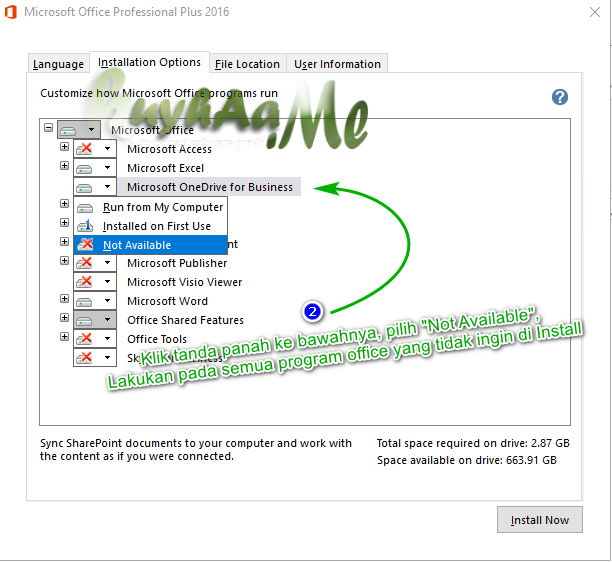Open the Microsoft Office root install dropdown
This screenshot has width=612, height=562.
pyautogui.click(x=79, y=130)
